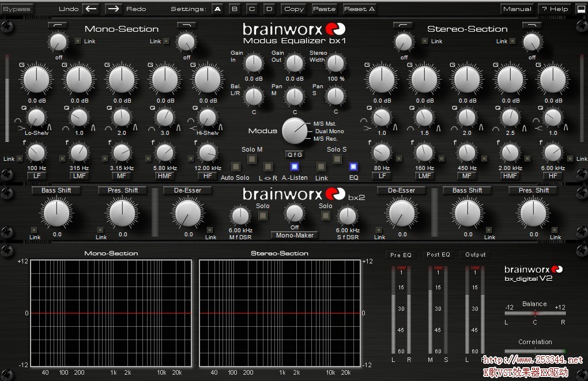
Task: Enable Auto Solo
Action: click(x=236, y=167)
